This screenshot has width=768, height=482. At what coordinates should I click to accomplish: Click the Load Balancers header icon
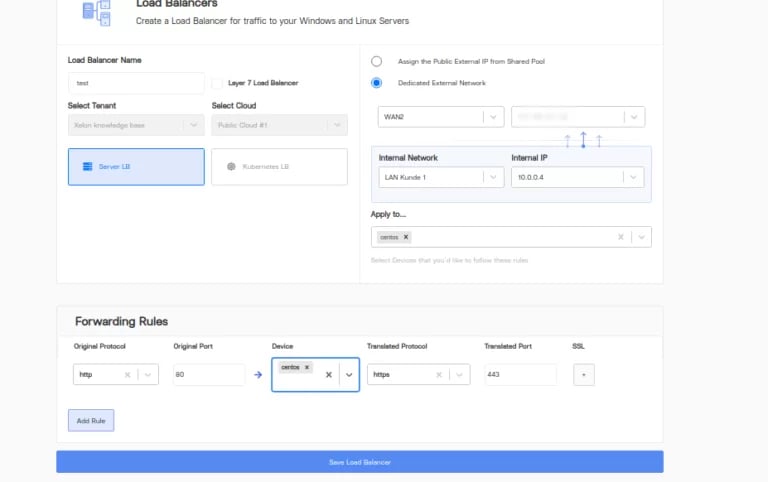(96, 13)
